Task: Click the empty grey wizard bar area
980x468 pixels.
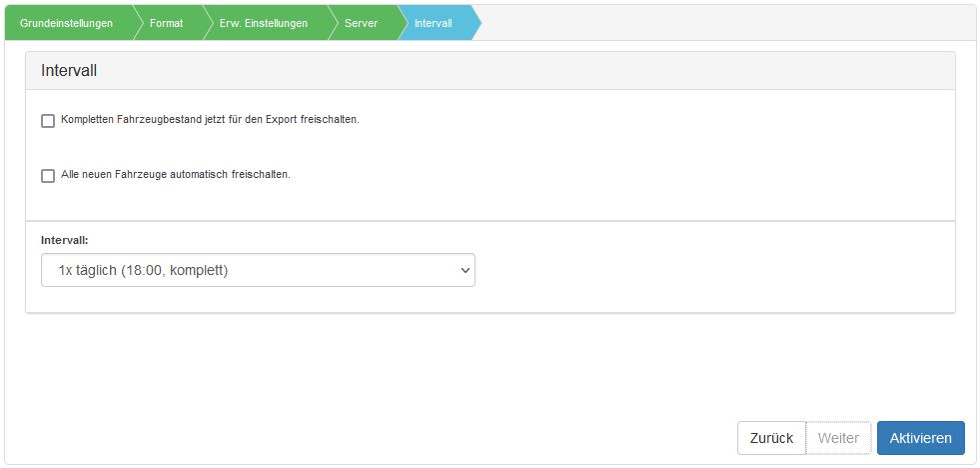Action: [727, 23]
